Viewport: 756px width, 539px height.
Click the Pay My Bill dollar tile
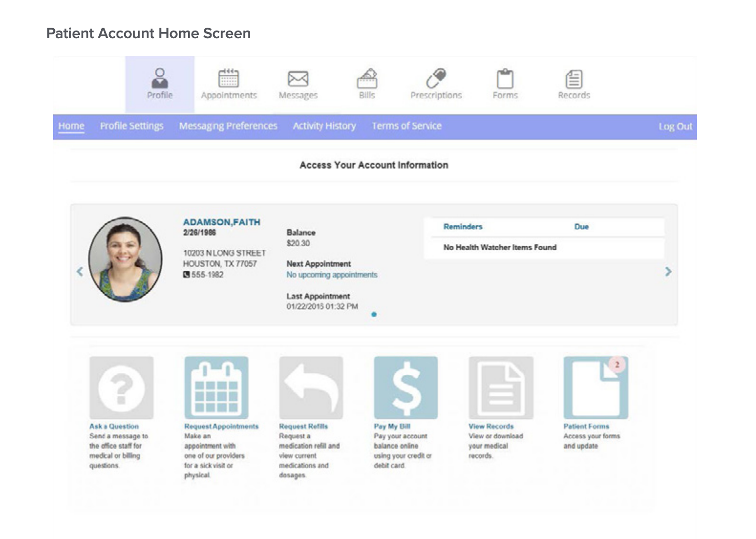406,388
